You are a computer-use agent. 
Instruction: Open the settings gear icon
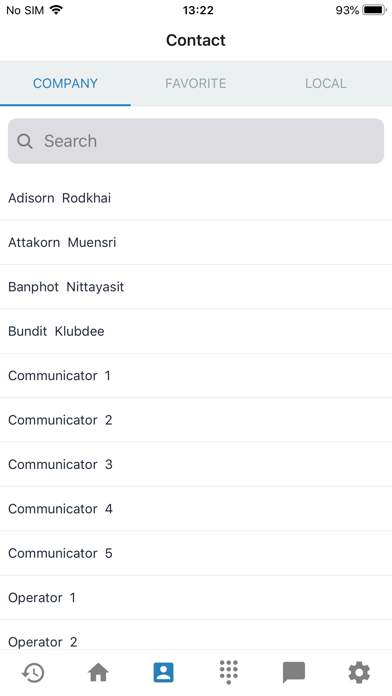click(x=359, y=672)
